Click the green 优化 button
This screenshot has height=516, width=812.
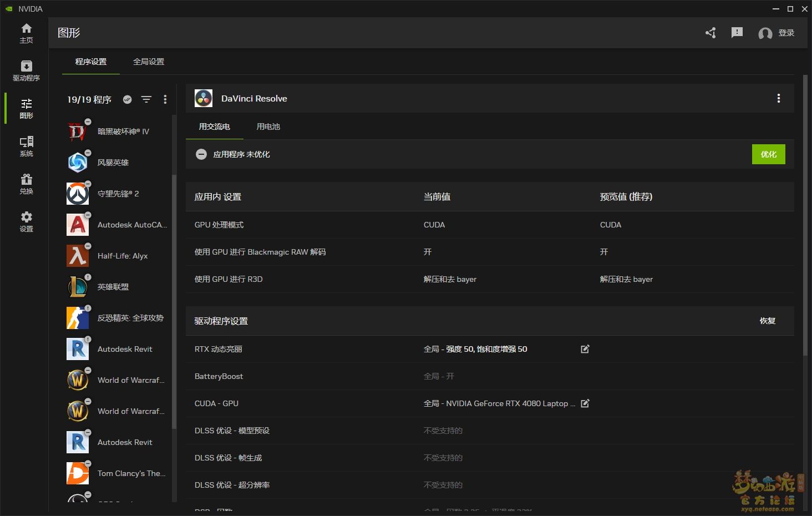(x=769, y=154)
